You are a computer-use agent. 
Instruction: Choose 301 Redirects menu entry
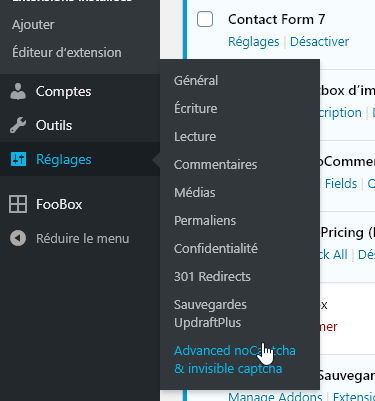tap(212, 277)
